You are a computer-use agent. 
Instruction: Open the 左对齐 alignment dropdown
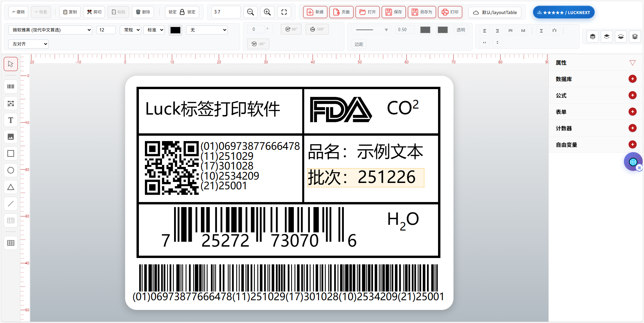[29, 44]
